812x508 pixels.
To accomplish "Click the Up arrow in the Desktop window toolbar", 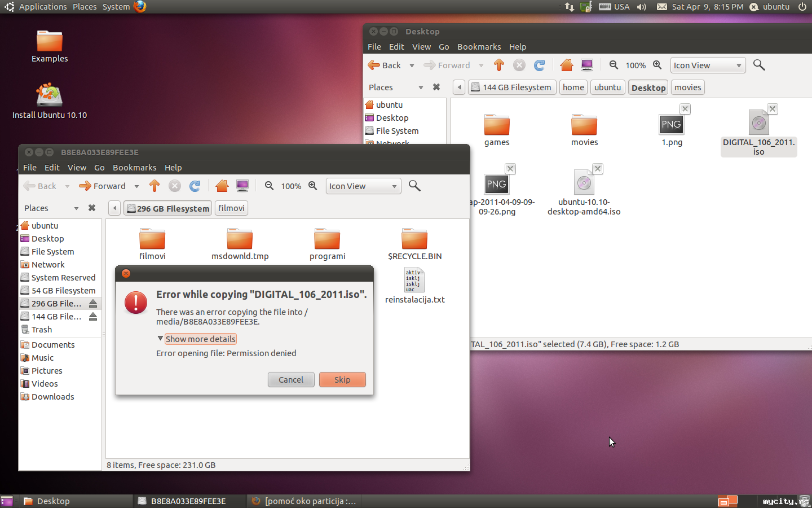I will click(x=498, y=65).
